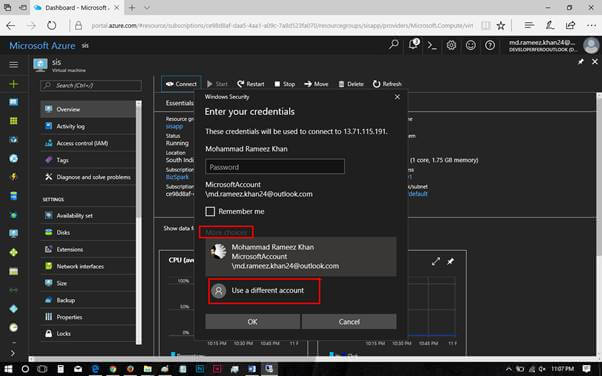Open account avatar in Azure header
This screenshot has width=602, height=376.
[591, 45]
